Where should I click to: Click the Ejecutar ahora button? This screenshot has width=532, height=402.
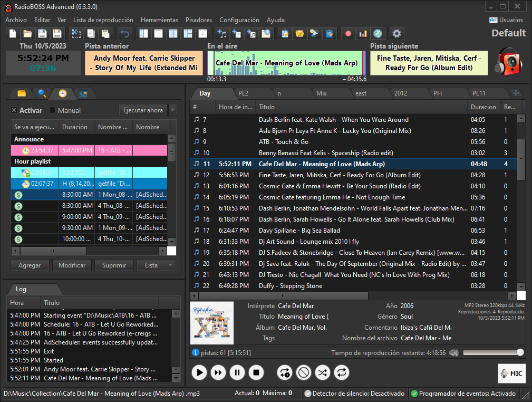pos(143,110)
